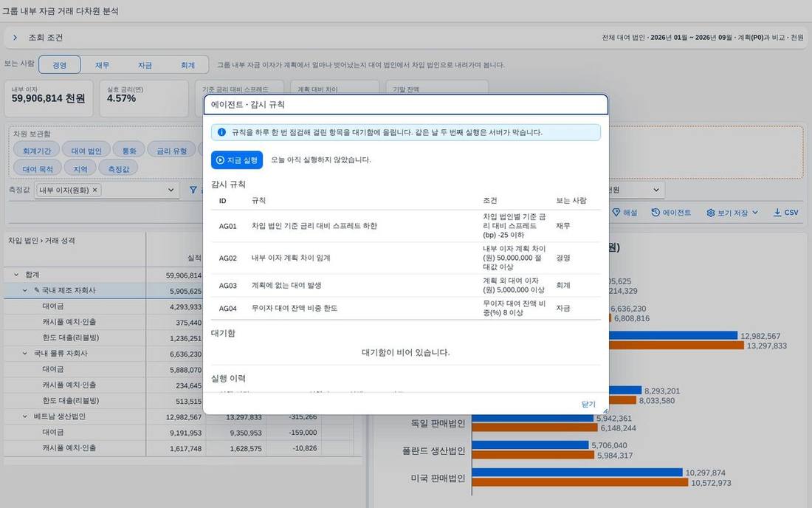Open the 측정값 combo box dropdown arrow
Image resolution: width=812 pixels, height=508 pixels.
coord(171,190)
